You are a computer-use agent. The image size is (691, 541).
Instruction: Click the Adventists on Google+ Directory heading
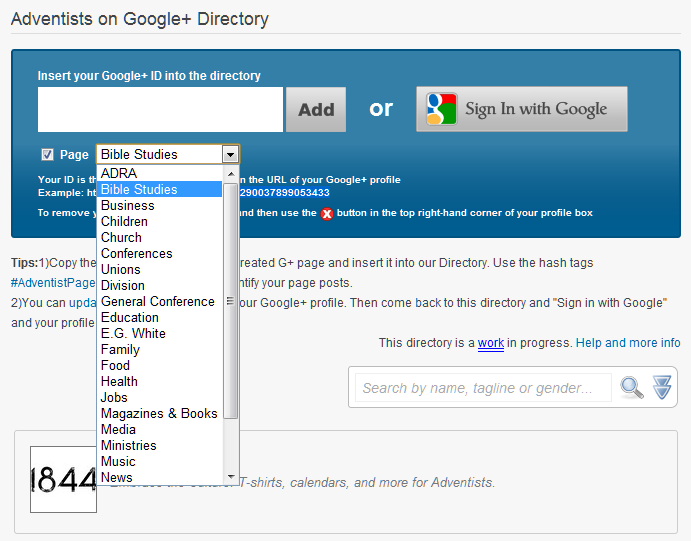[x=140, y=19]
